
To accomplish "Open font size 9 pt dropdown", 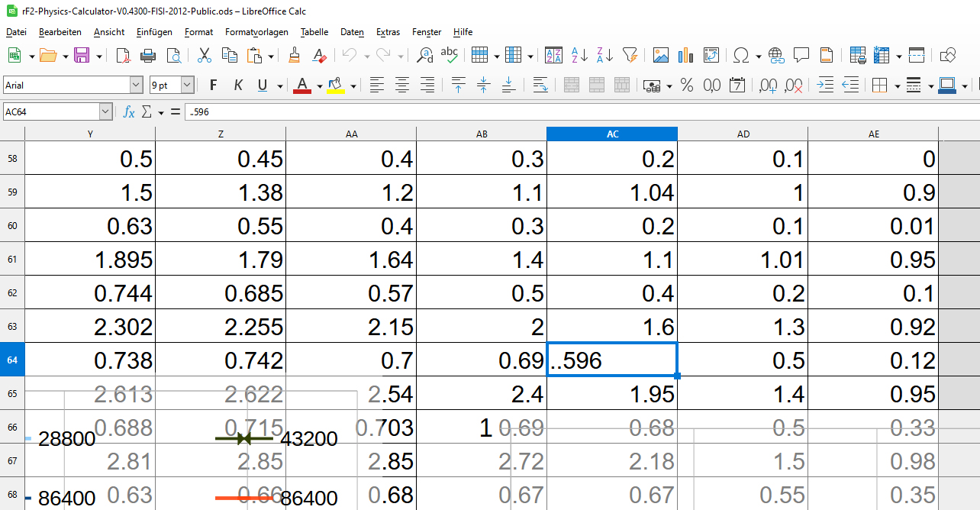I will [187, 85].
